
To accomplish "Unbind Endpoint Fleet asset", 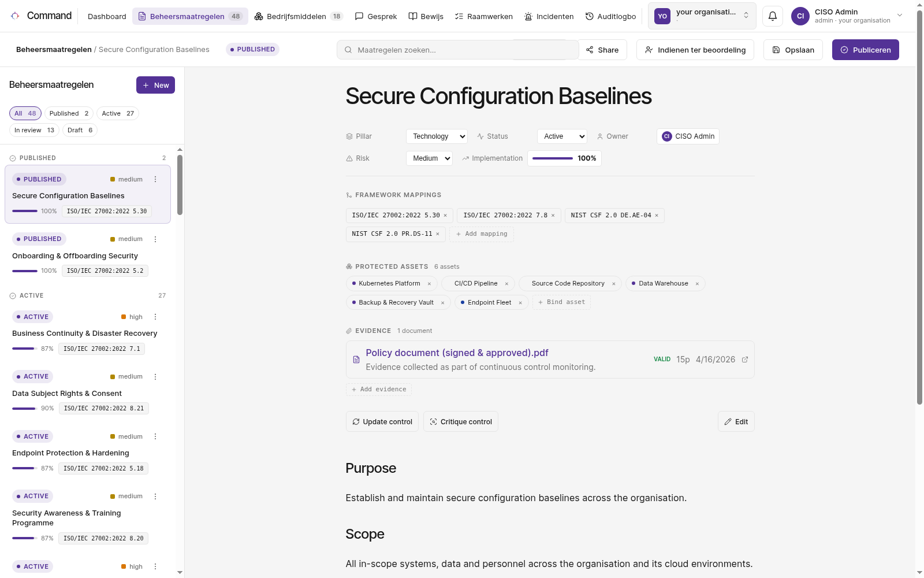I will click(520, 303).
